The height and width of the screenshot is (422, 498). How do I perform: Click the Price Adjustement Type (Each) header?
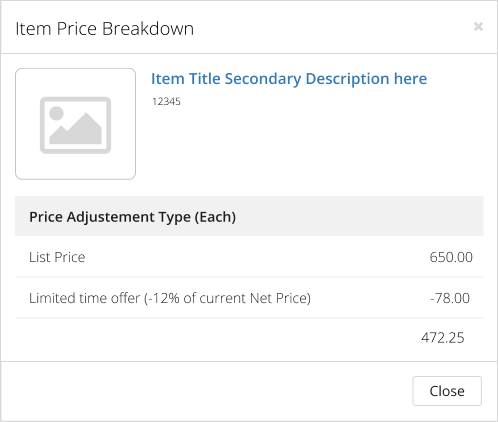(x=132, y=217)
